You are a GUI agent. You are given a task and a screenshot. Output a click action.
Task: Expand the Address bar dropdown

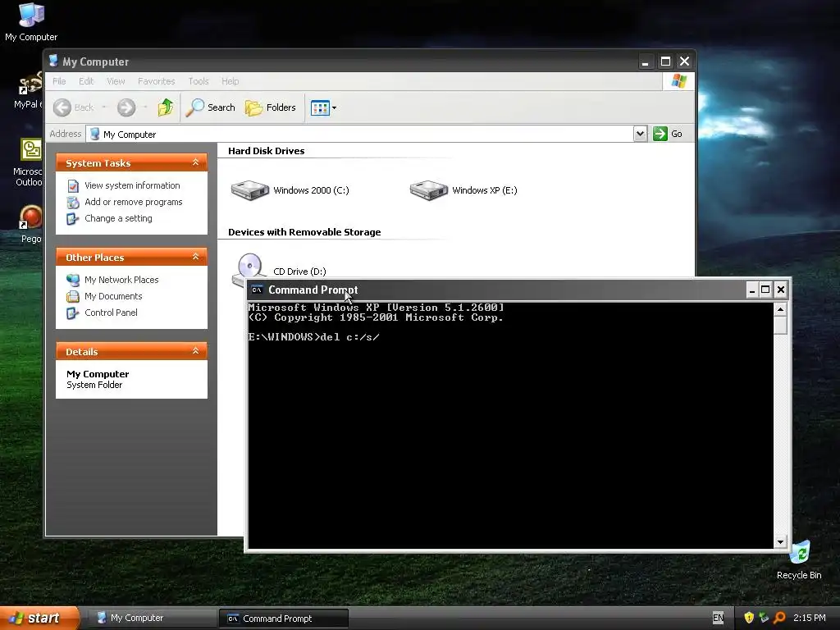point(640,134)
